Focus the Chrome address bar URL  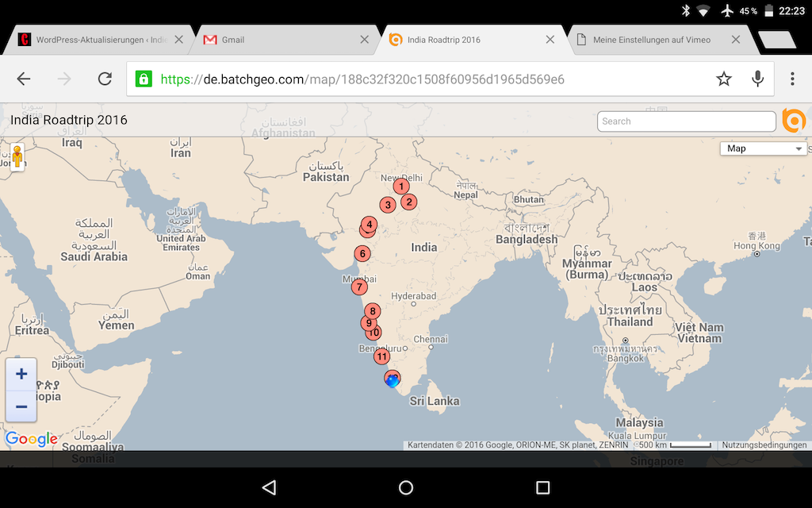(362, 79)
